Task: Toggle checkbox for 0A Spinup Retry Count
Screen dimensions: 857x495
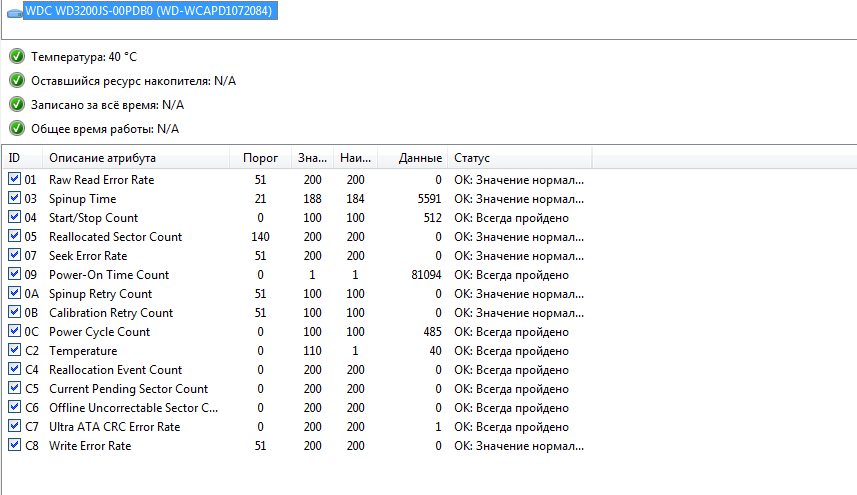Action: 15,293
